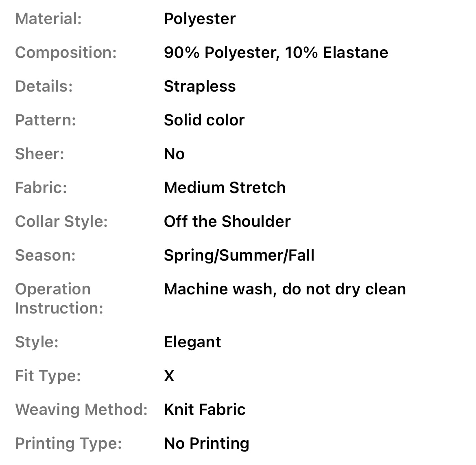The image size is (476, 465).
Task: Click the Pattern label
Action: pyautogui.click(x=46, y=120)
